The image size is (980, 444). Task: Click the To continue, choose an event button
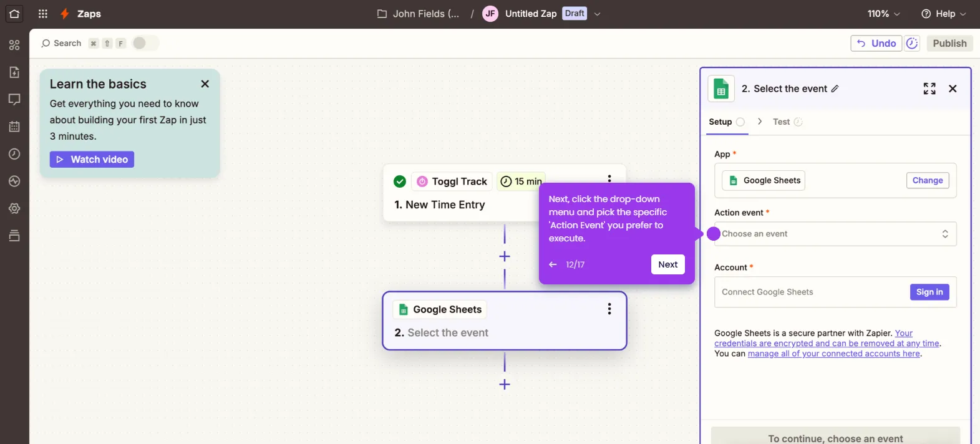(835, 437)
